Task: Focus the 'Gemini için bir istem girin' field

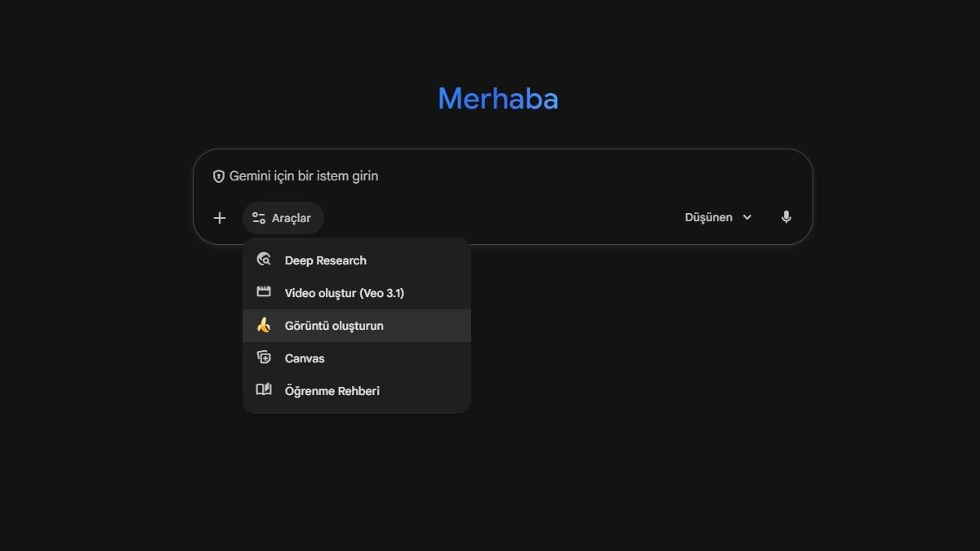Action: click(x=490, y=176)
